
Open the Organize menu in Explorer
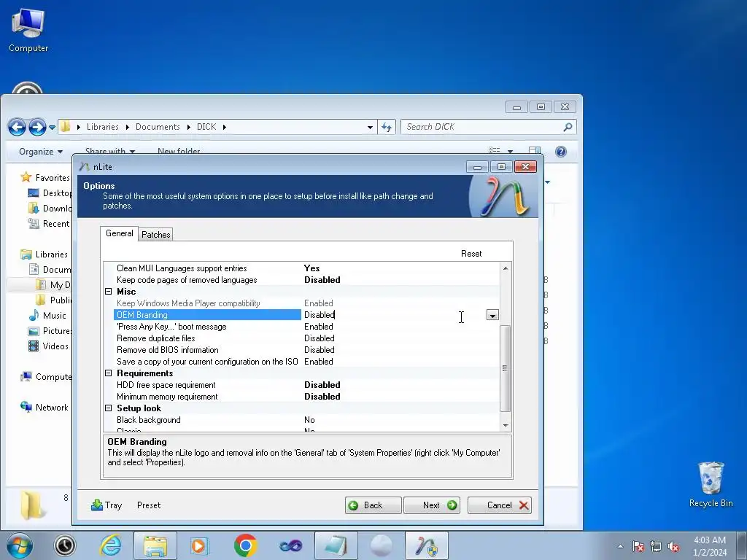pos(41,152)
